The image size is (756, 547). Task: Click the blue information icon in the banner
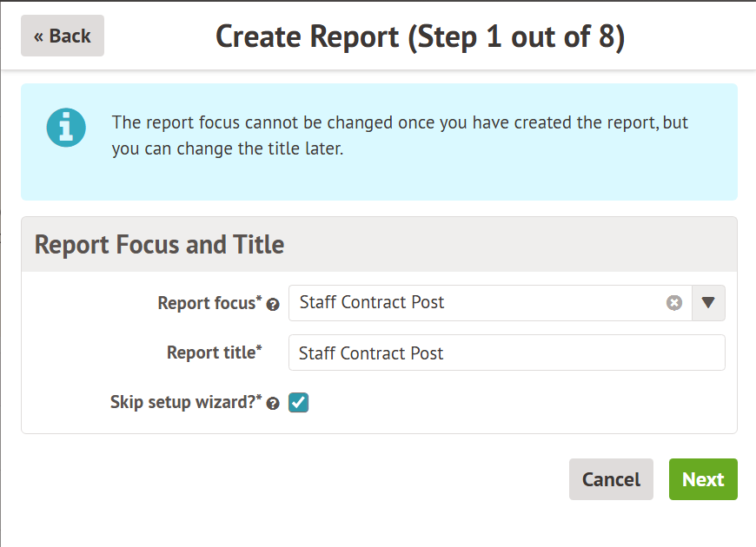pyautogui.click(x=66, y=128)
